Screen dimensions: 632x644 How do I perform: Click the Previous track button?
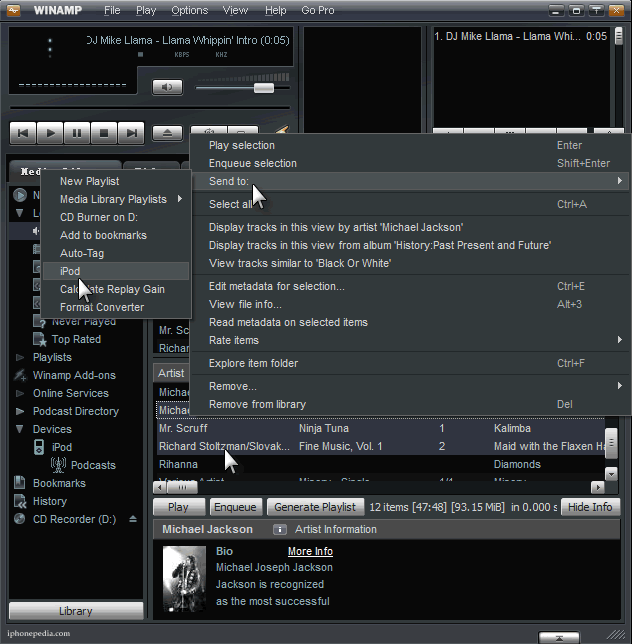pyautogui.click(x=23, y=132)
